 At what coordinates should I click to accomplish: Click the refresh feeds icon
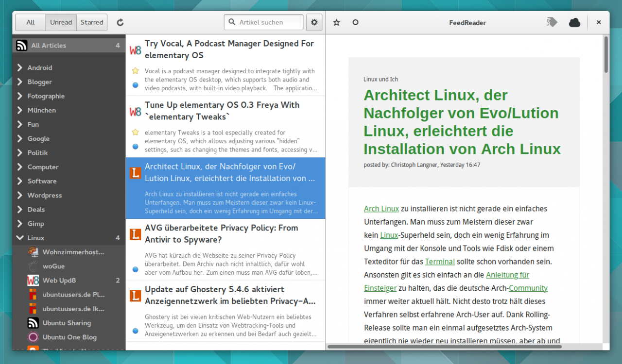[121, 22]
